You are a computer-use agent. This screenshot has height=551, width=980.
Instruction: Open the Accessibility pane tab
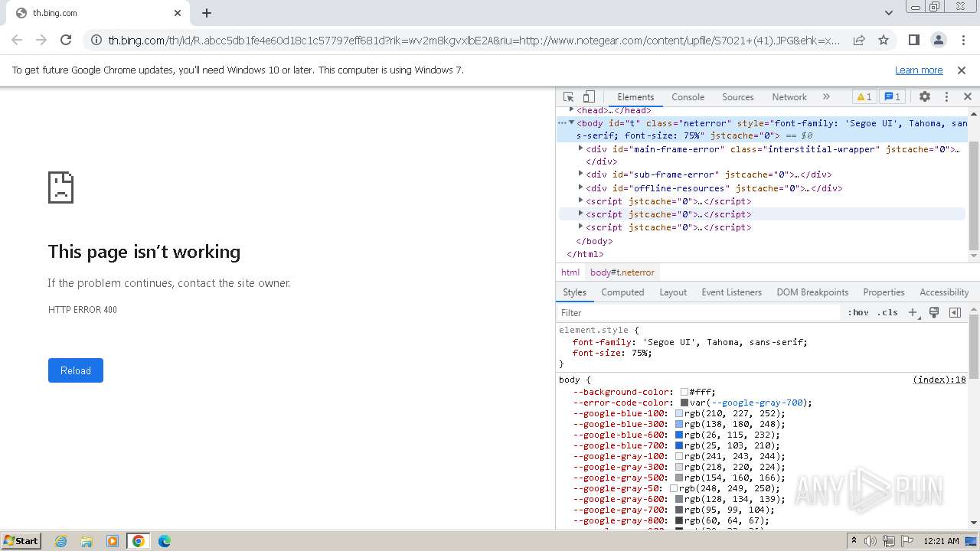pyautogui.click(x=944, y=292)
